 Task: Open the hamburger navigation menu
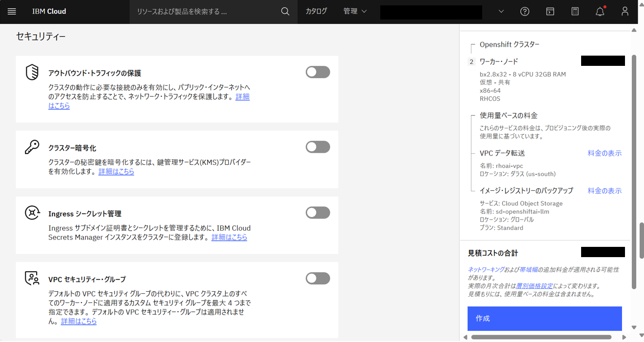[12, 11]
